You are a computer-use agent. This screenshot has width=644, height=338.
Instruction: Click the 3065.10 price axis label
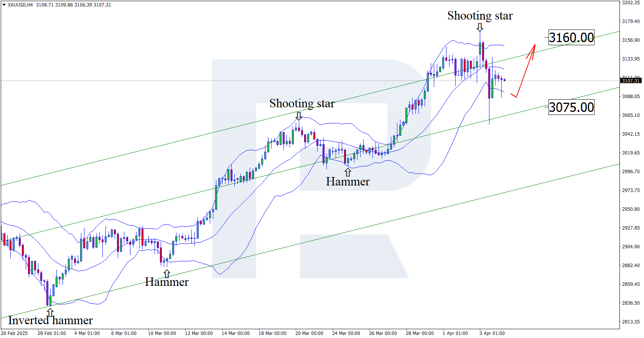click(631, 115)
